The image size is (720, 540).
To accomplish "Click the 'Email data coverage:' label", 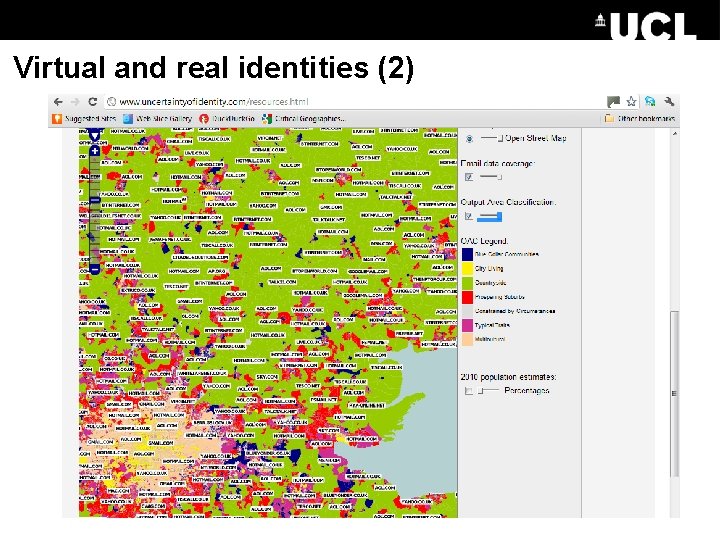I will pos(498,163).
